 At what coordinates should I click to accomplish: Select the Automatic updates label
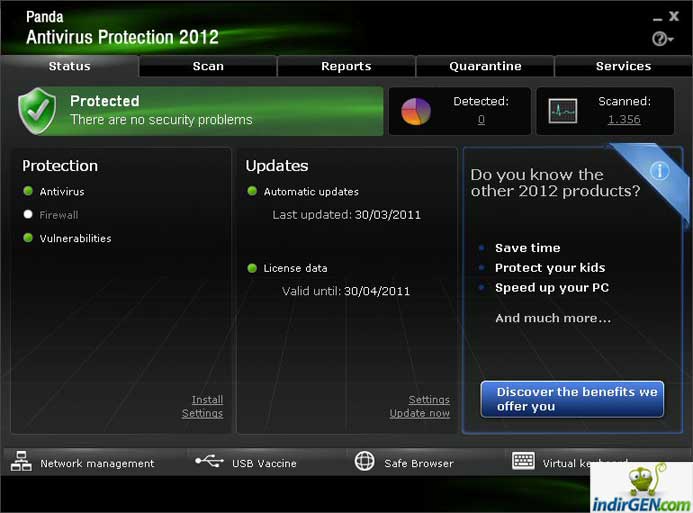point(311,192)
